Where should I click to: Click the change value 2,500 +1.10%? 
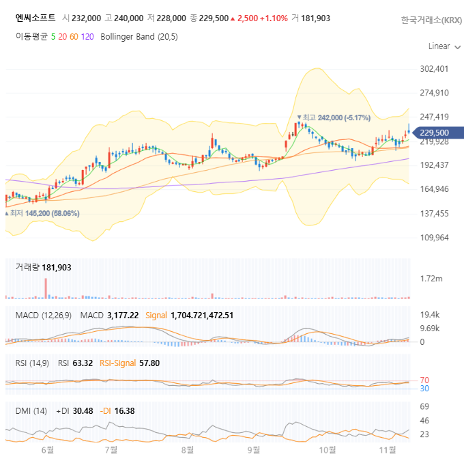262,18
